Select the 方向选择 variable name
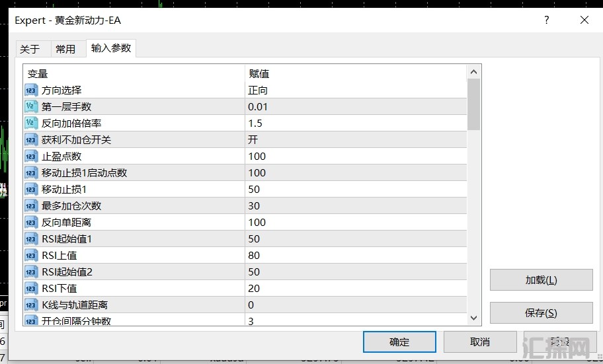The height and width of the screenshot is (364, 603). pyautogui.click(x=61, y=91)
